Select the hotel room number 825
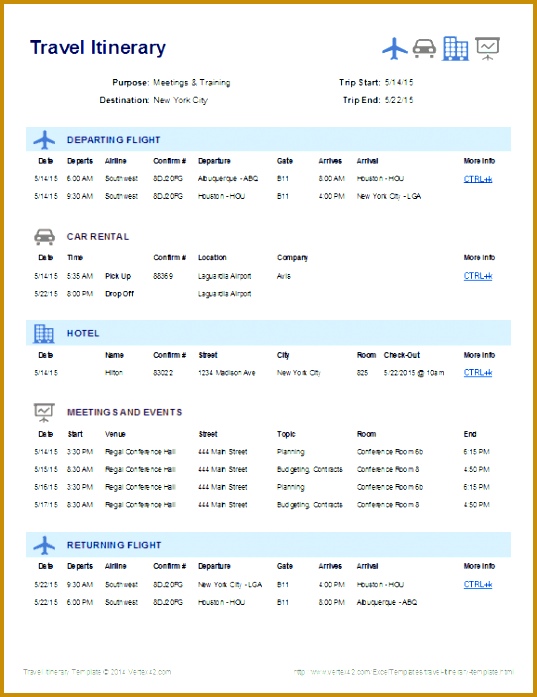Image resolution: width=537 pixels, height=697 pixels. click(x=362, y=373)
